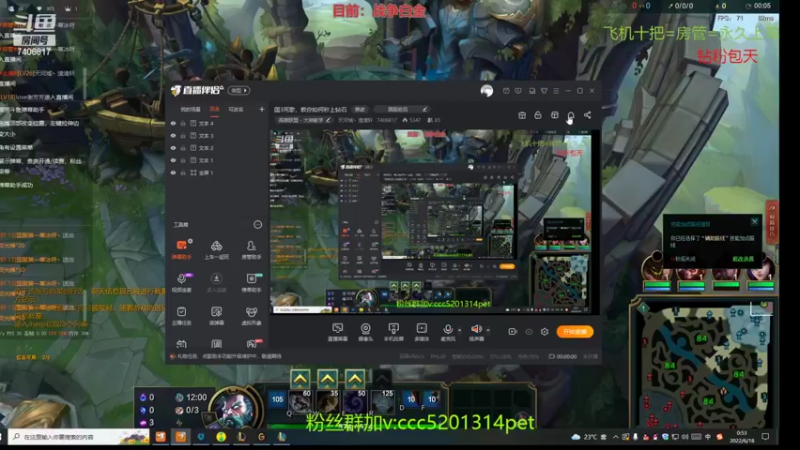Hide the 文本 1 layer
This screenshot has width=800, height=450.
tap(173, 160)
